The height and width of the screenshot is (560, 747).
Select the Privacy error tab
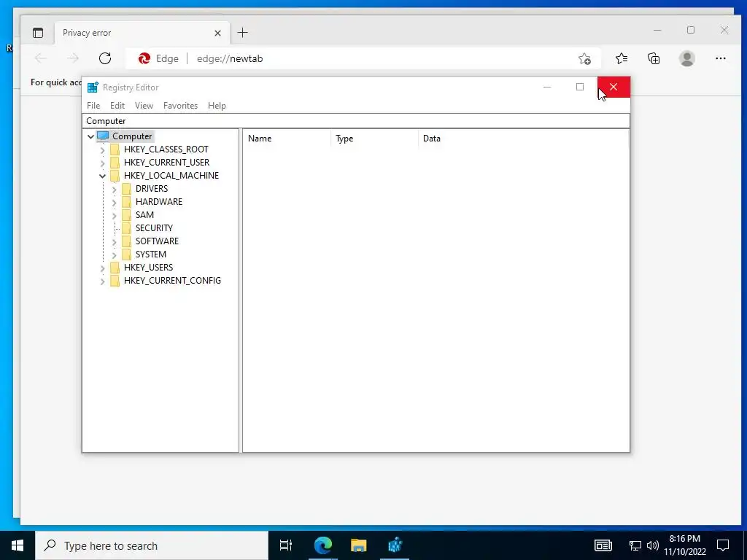(x=142, y=33)
